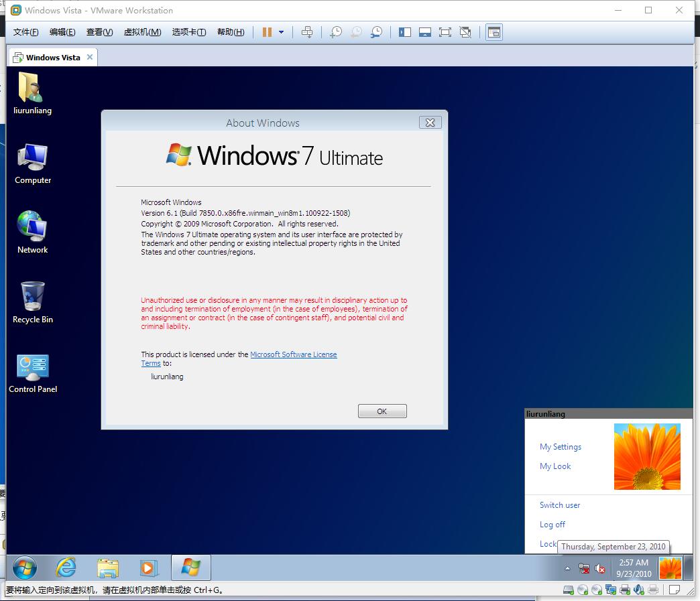This screenshot has width=700, height=601.
Task: Switch to Unity mode in the toolbar
Action: pyautogui.click(x=465, y=32)
